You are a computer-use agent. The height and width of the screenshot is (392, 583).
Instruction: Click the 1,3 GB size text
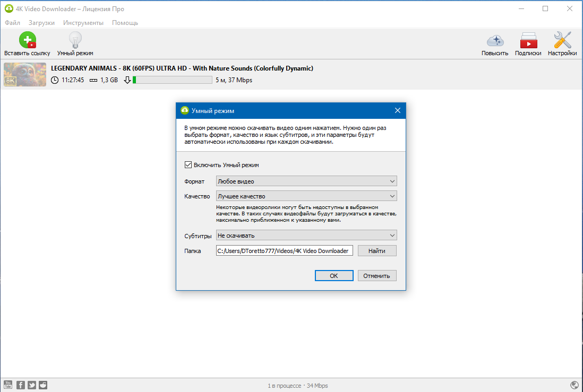pos(109,80)
